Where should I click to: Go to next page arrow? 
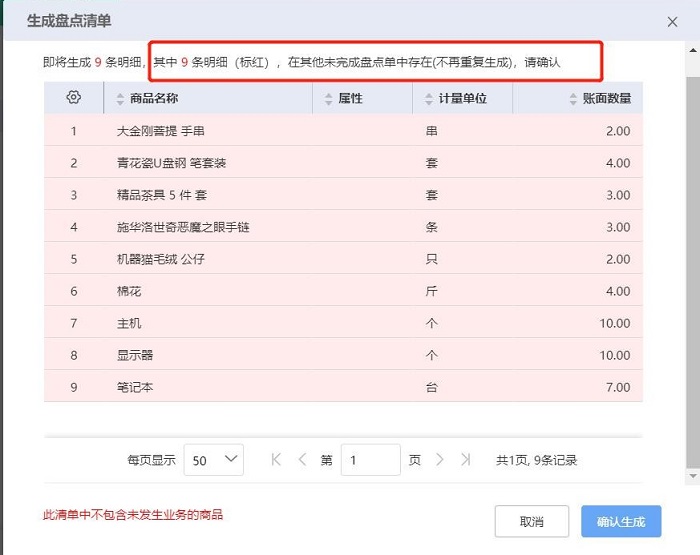440,459
